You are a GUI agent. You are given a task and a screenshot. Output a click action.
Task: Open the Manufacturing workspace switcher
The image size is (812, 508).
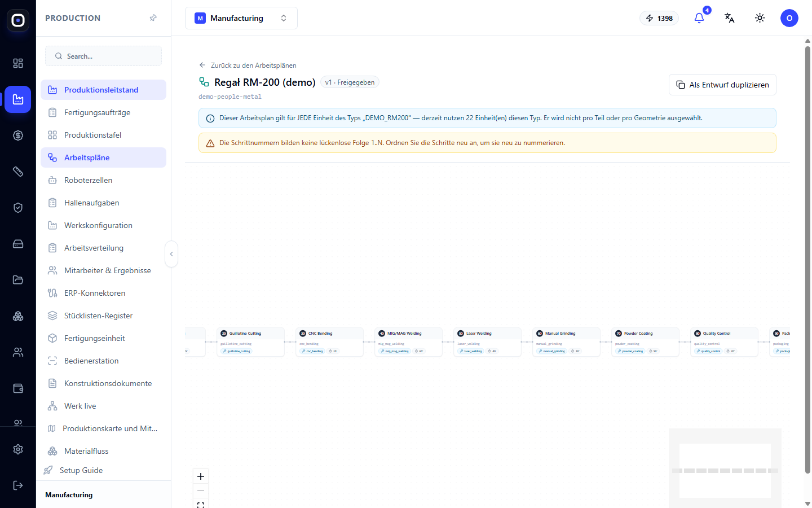point(241,18)
